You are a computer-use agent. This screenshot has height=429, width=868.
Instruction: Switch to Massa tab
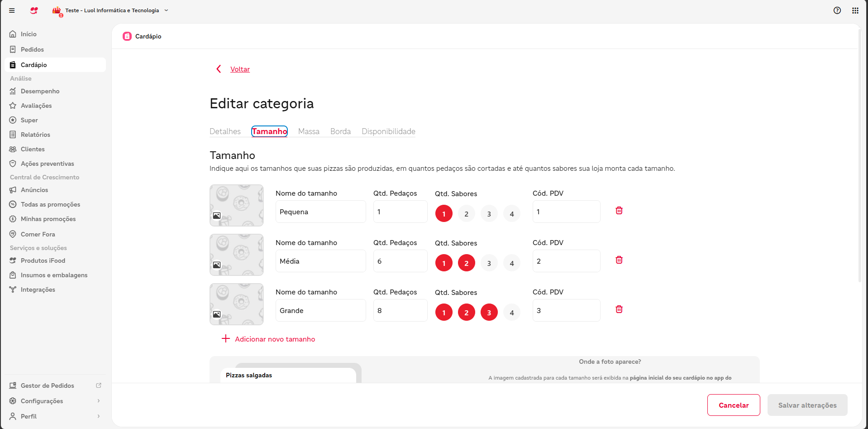309,131
